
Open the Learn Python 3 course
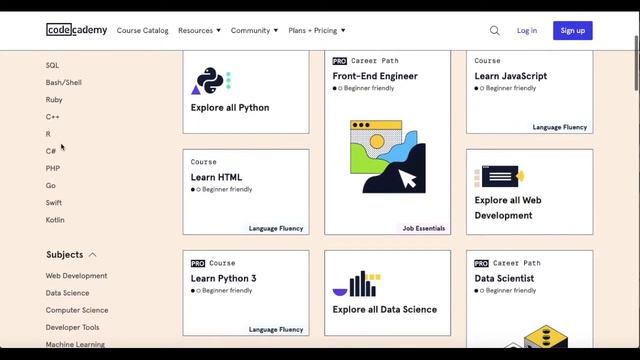pos(246,293)
